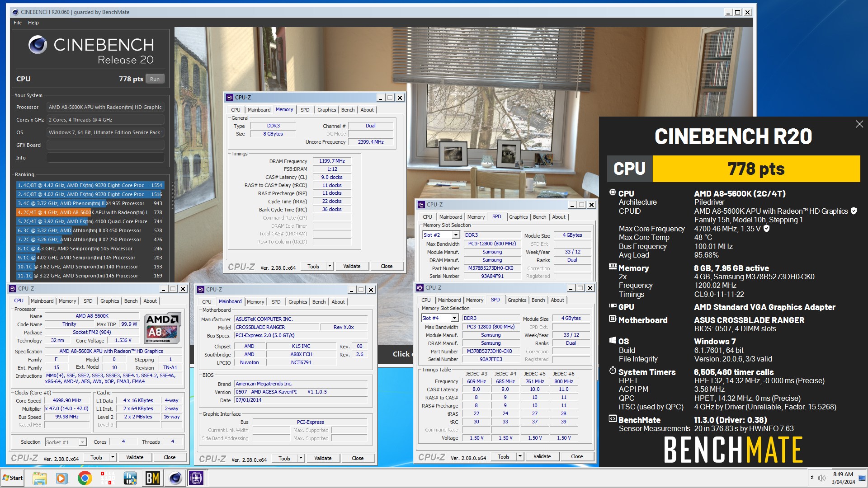Open Windows Explorer from the taskbar
868x488 pixels.
coord(39,478)
